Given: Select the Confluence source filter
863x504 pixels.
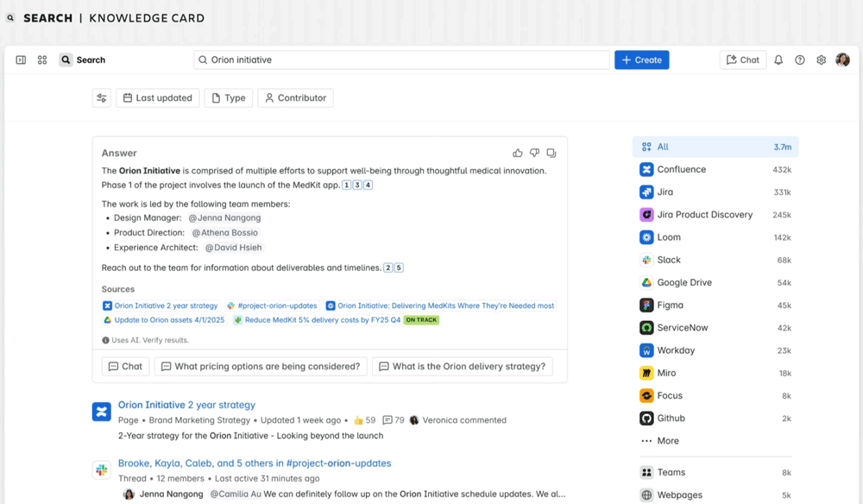Looking at the screenshot, I should click(715, 169).
